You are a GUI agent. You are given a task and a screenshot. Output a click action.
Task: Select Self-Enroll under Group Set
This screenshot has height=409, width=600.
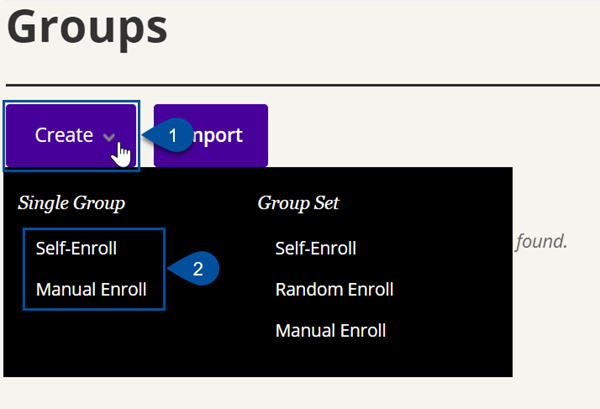point(316,248)
